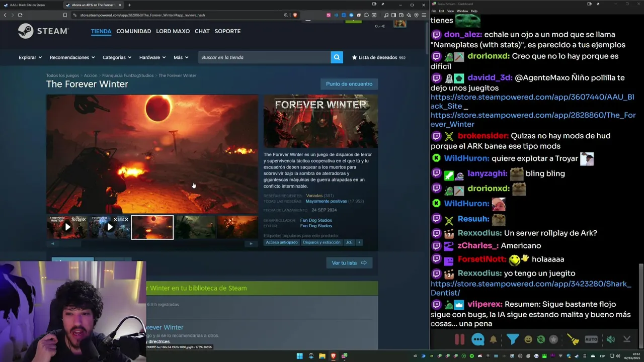Click the Acción breadcrumb link
644x362 pixels.
[x=91, y=75]
